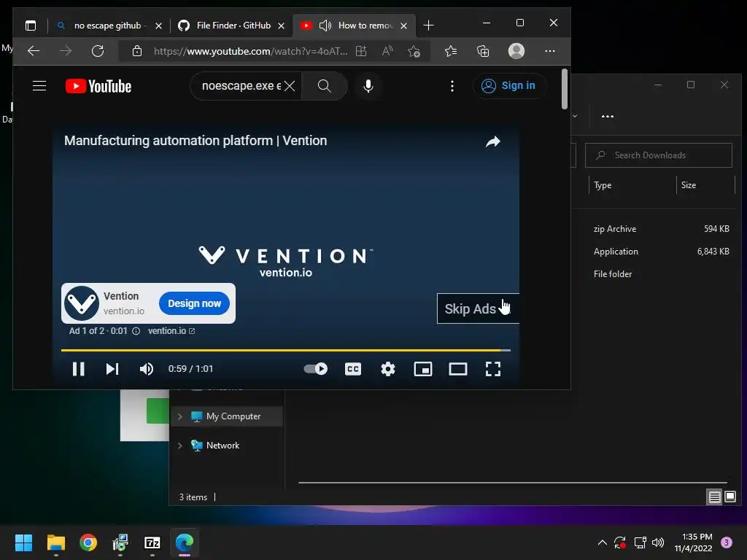
Task: Open taskbar volume control
Action: click(658, 542)
